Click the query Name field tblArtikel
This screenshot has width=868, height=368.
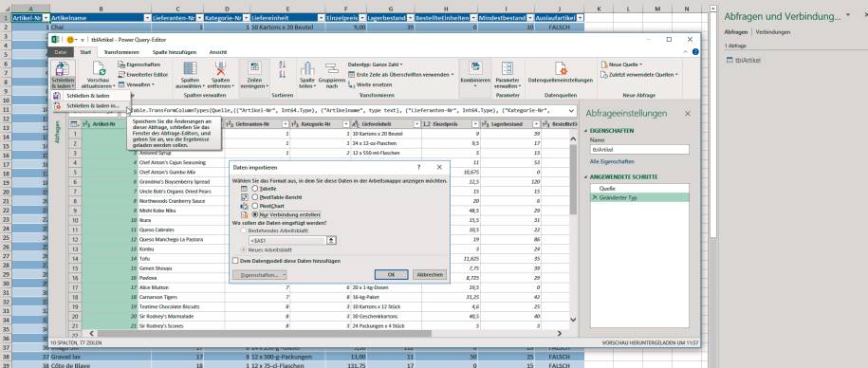639,150
